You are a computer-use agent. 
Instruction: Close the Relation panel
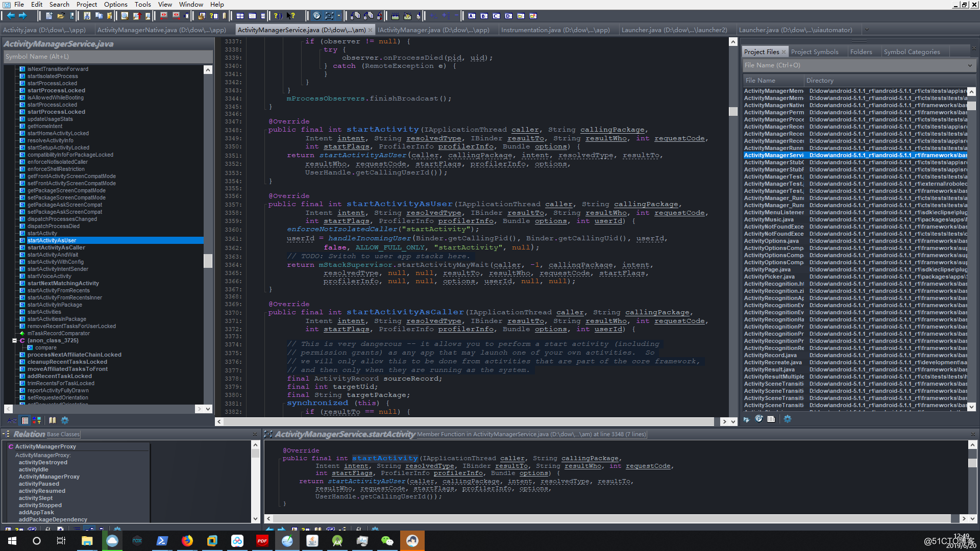tap(255, 434)
